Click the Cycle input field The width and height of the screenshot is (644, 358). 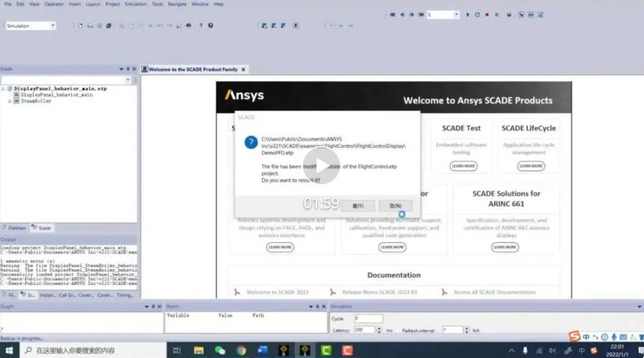pyautogui.click(x=368, y=319)
